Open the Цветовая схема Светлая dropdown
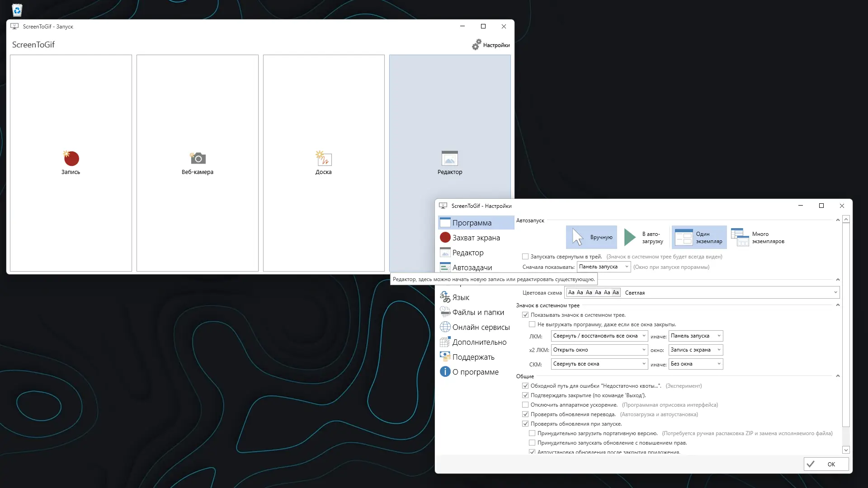This screenshot has height=488, width=868. click(x=702, y=292)
